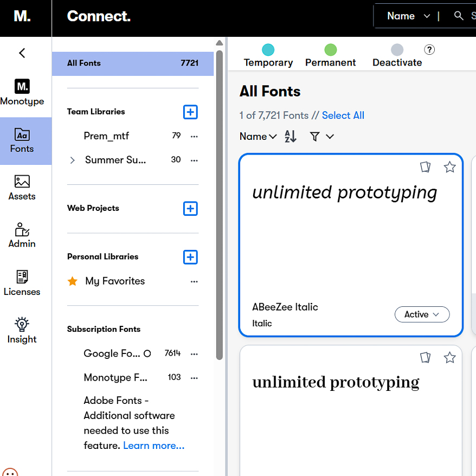This screenshot has height=476, width=476.
Task: Open the Fonts panel in sidebar
Action: (22, 141)
